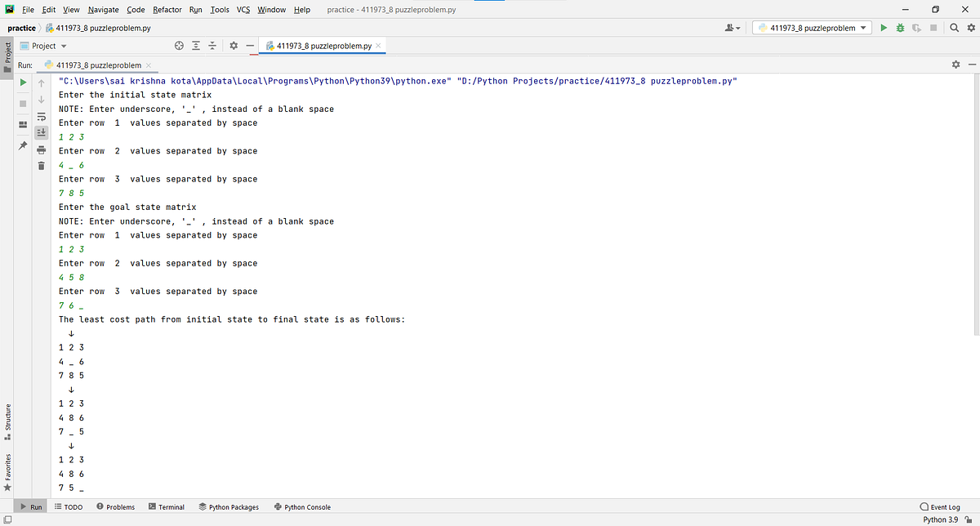Toggle the Project tool window side button
980x526 pixels.
[x=8, y=56]
